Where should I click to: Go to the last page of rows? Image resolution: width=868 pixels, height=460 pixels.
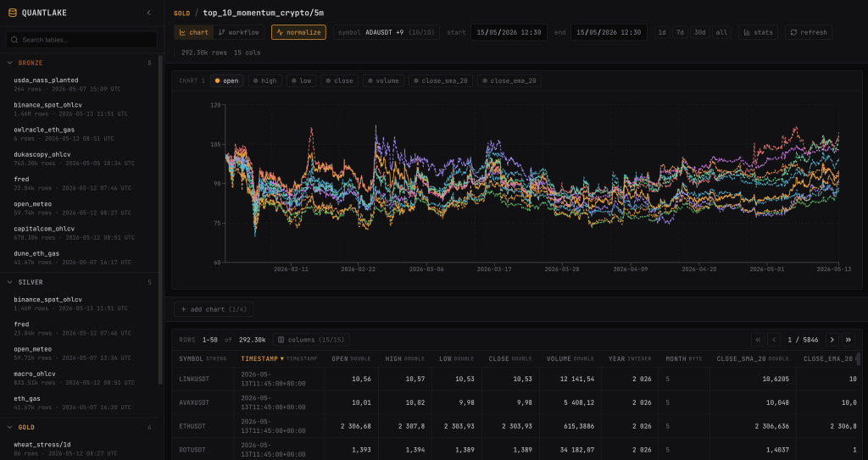click(x=848, y=340)
